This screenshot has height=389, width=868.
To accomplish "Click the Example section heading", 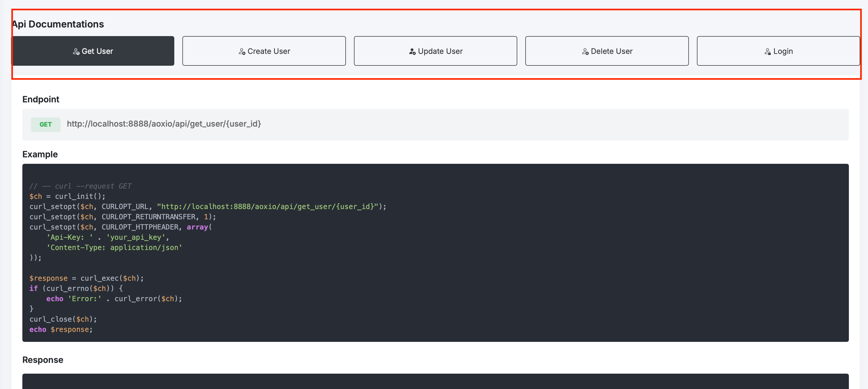I will [x=40, y=154].
